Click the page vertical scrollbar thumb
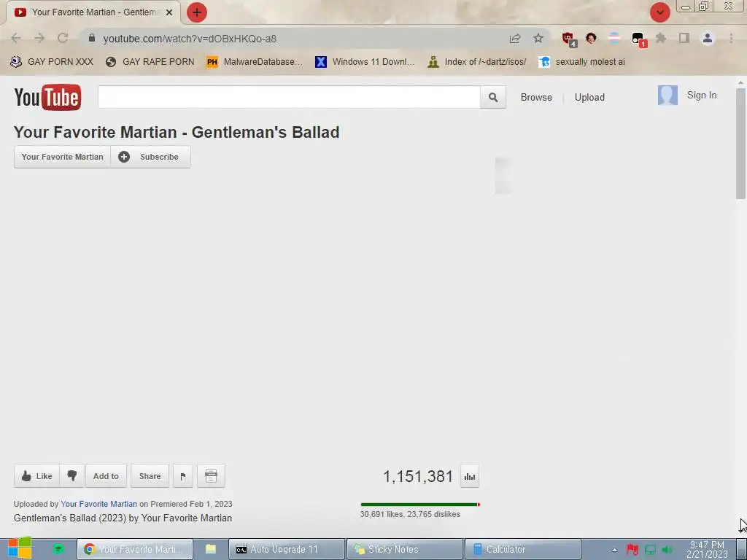 pos(740,143)
